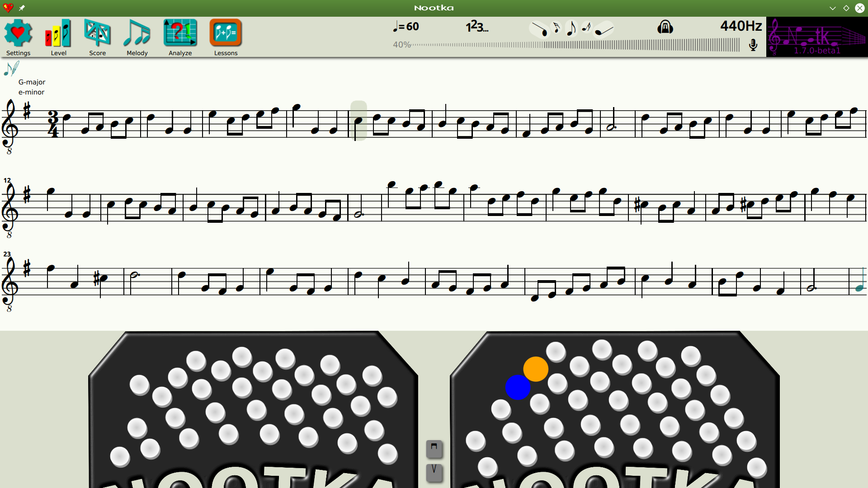868x488 pixels.
Task: Open the G-major e-minor key signature
Action: [32, 87]
